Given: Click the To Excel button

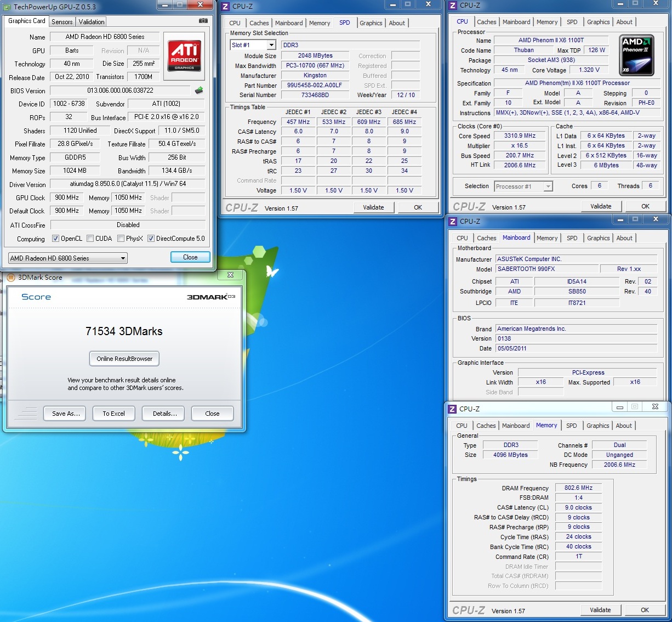Looking at the screenshot, I should click(113, 414).
